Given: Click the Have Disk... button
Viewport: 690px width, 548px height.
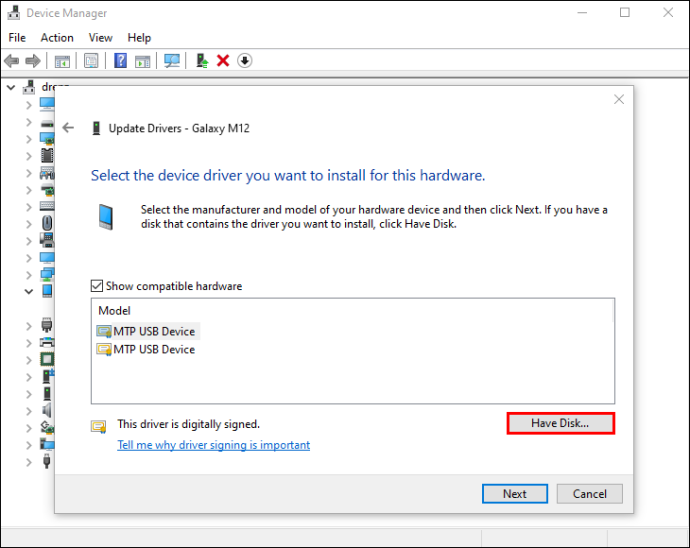Looking at the screenshot, I should [x=560, y=423].
